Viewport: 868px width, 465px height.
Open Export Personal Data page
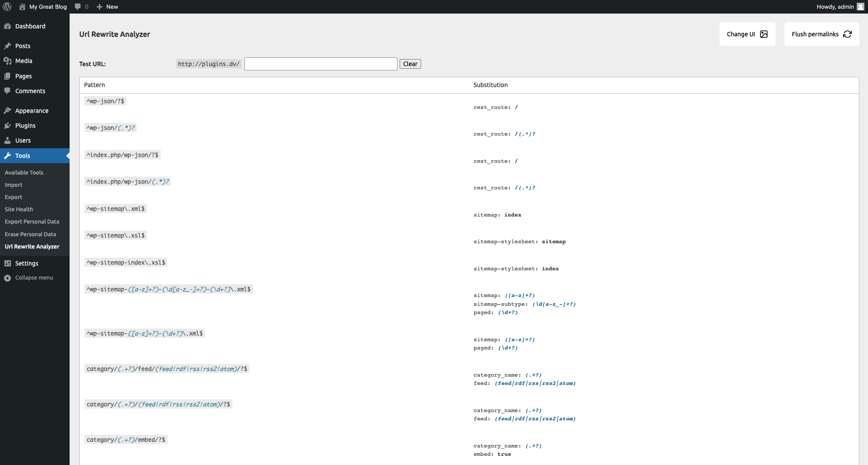point(32,221)
